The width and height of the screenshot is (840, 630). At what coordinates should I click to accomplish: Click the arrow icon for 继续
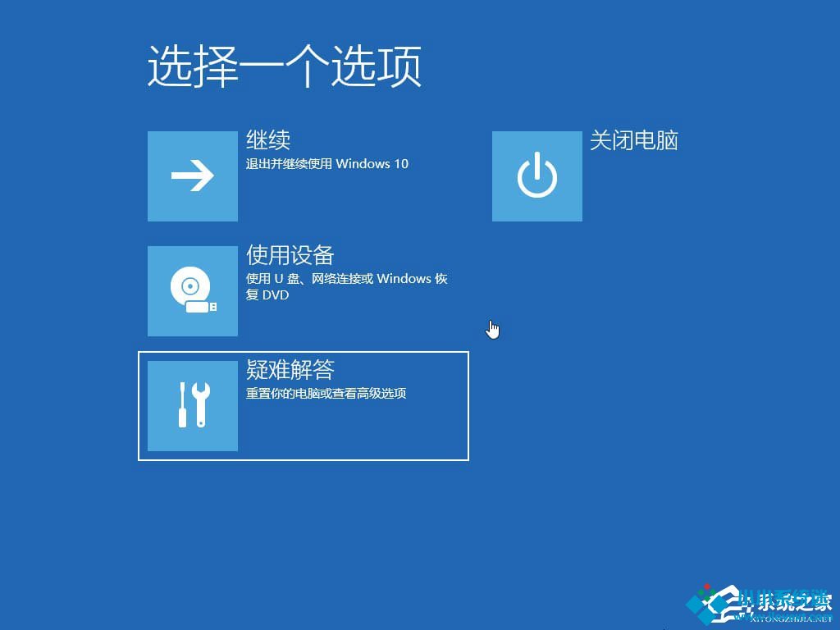tap(192, 176)
